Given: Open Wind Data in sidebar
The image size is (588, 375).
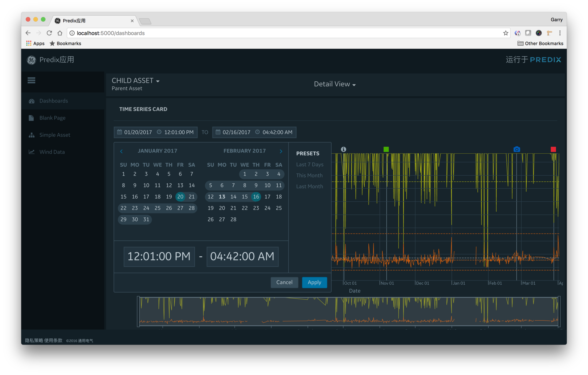Looking at the screenshot, I should tap(52, 152).
